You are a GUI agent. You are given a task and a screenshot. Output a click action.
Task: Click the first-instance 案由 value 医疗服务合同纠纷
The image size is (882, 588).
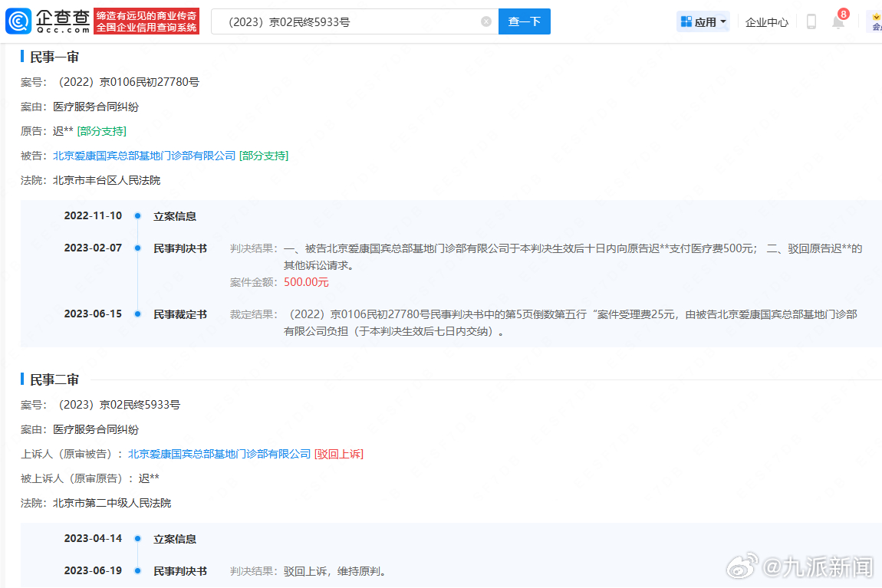(x=96, y=107)
